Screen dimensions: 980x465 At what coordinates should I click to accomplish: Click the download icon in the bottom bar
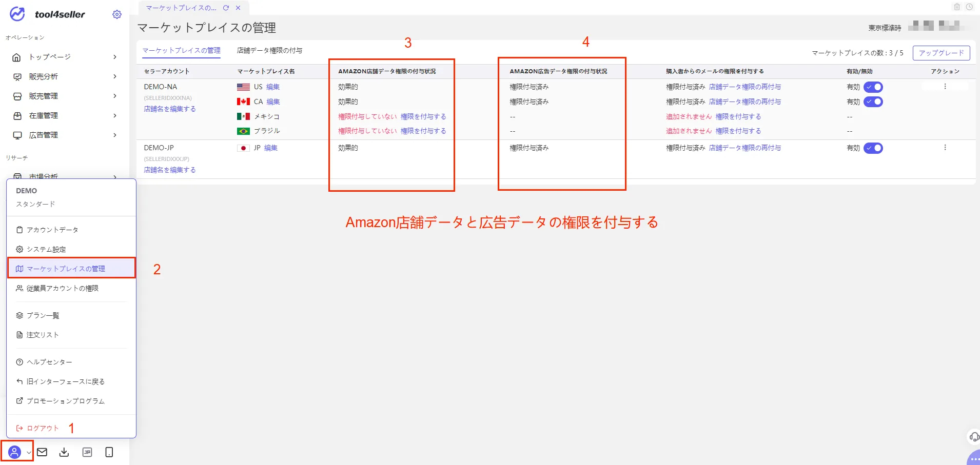[x=64, y=452]
